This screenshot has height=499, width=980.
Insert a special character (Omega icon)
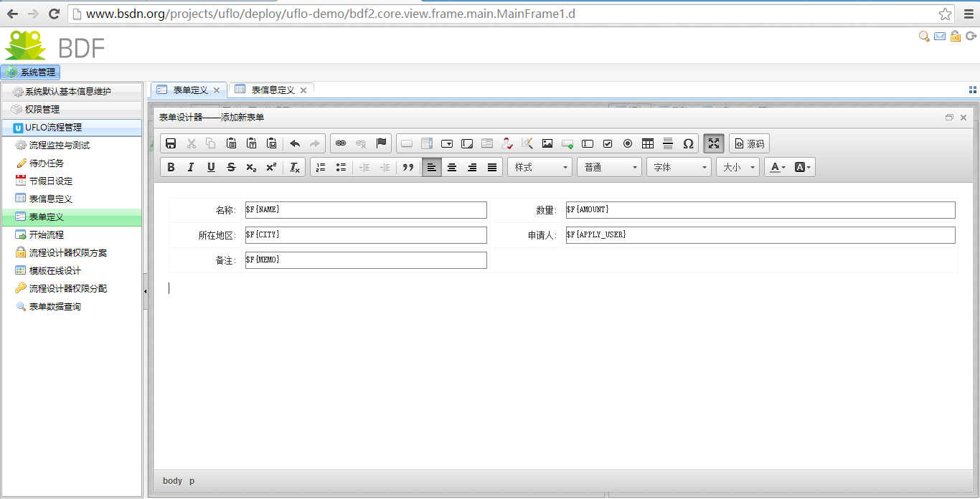coord(688,143)
